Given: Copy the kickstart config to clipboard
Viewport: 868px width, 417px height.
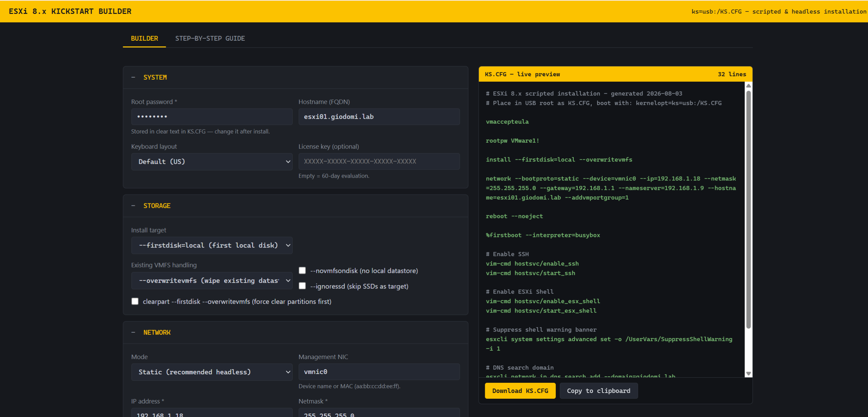Looking at the screenshot, I should pyautogui.click(x=598, y=391).
